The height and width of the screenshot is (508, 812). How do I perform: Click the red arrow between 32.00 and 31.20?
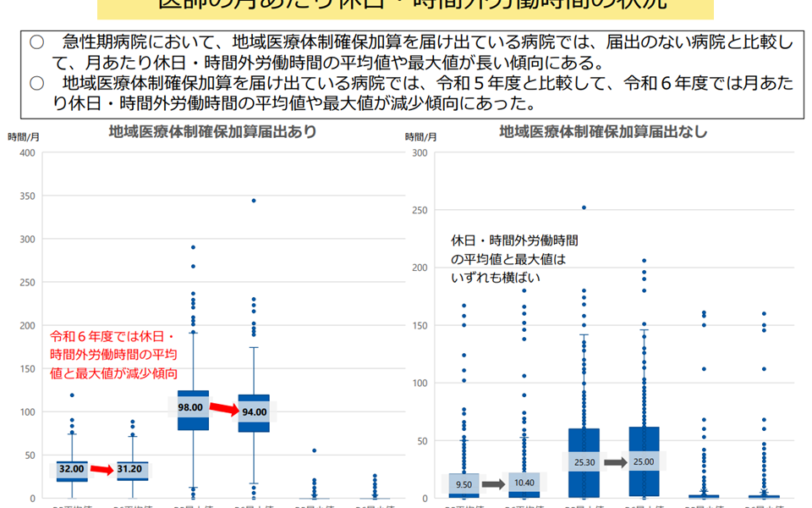(100, 469)
